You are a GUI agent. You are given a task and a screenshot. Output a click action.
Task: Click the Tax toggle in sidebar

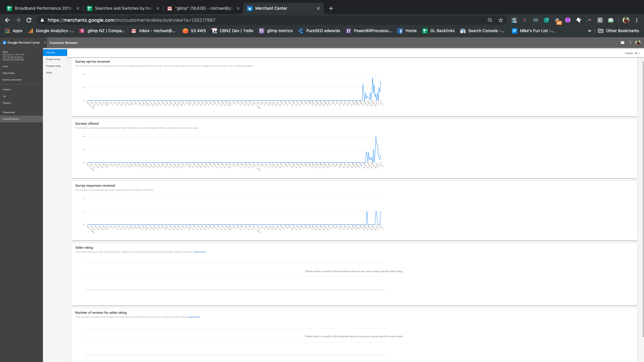point(4,96)
